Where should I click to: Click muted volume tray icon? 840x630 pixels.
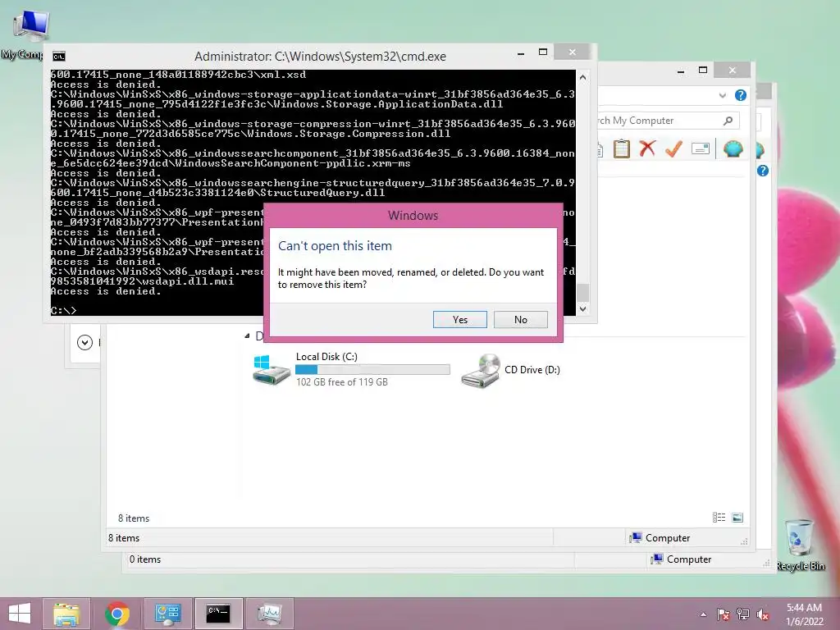(763, 614)
